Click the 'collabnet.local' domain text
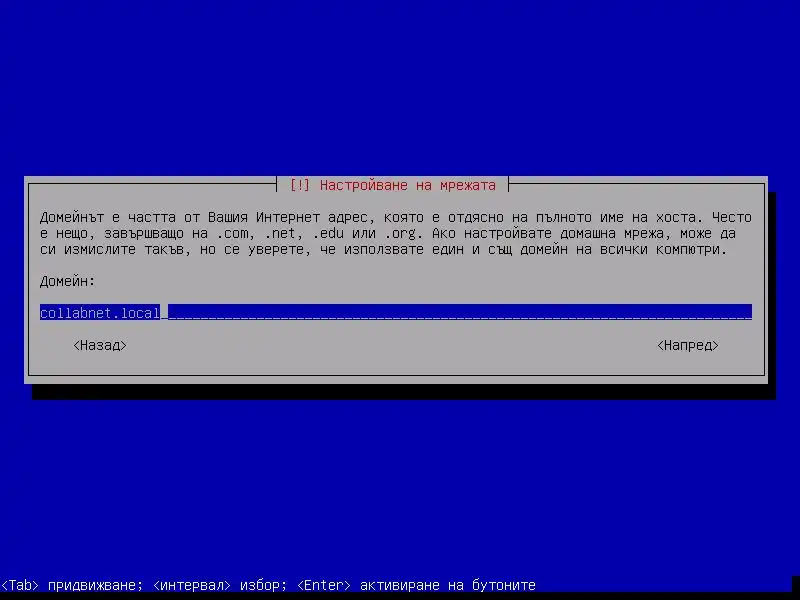 (x=100, y=313)
